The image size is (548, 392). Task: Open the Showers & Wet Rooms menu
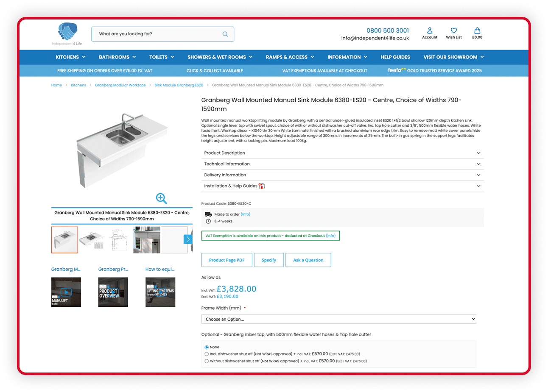pos(220,57)
